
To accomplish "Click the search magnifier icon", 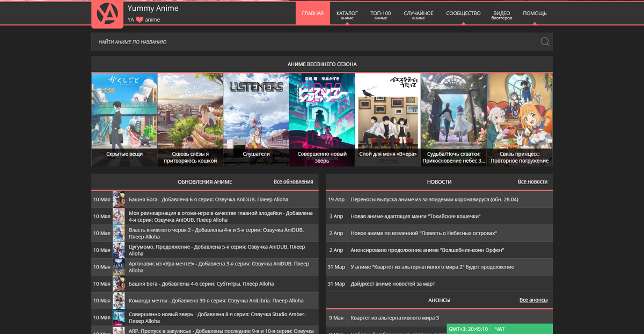I will pos(545,42).
